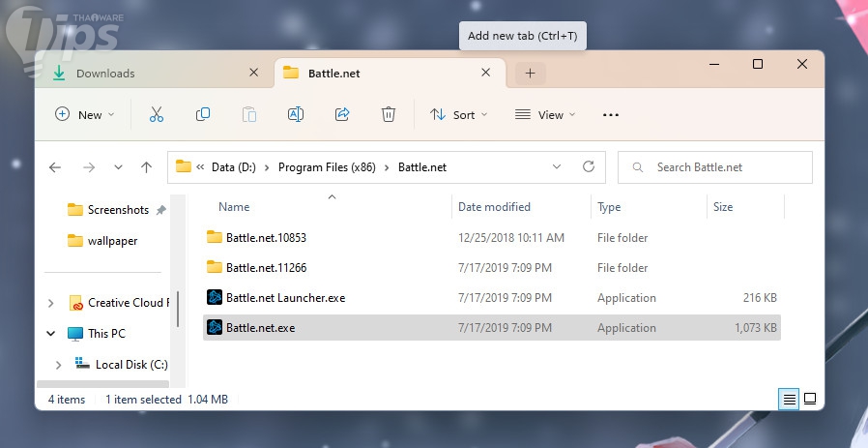Click the navigation pane scrollbar
This screenshot has height=448, width=868.
[x=178, y=309]
